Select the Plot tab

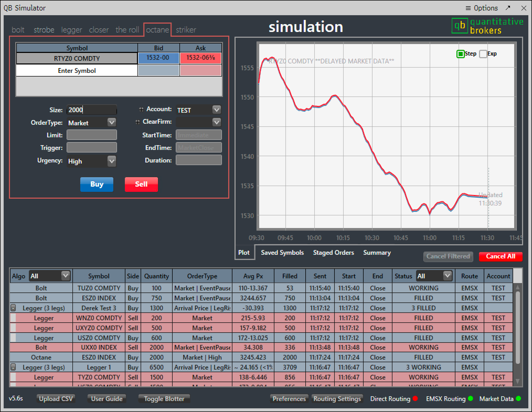[x=244, y=253]
